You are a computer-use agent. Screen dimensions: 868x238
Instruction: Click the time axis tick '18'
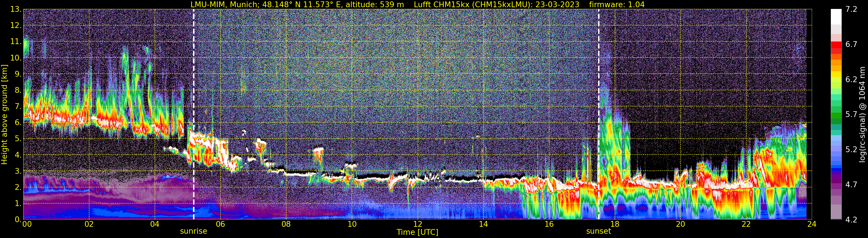tap(614, 224)
